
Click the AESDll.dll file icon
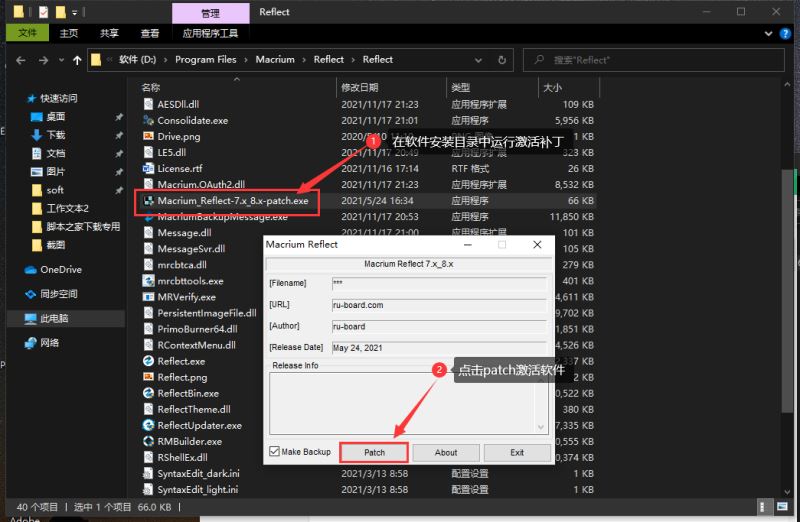click(148, 104)
